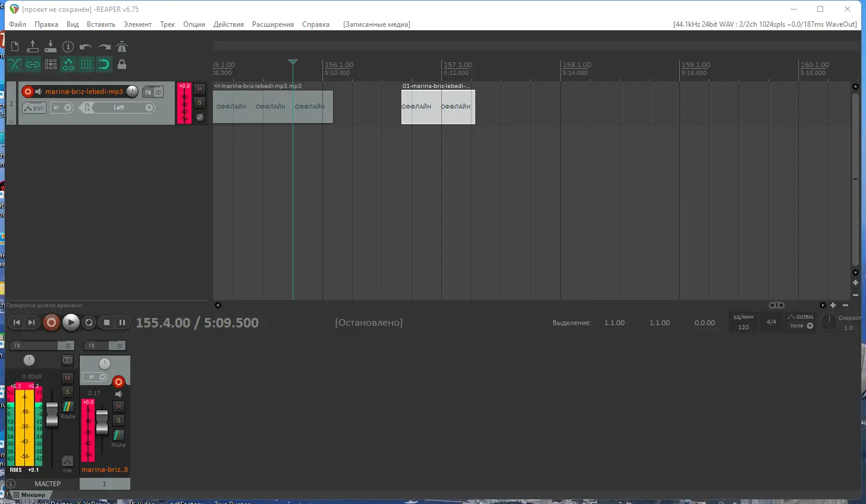Toggle the metronome icon

click(x=122, y=46)
